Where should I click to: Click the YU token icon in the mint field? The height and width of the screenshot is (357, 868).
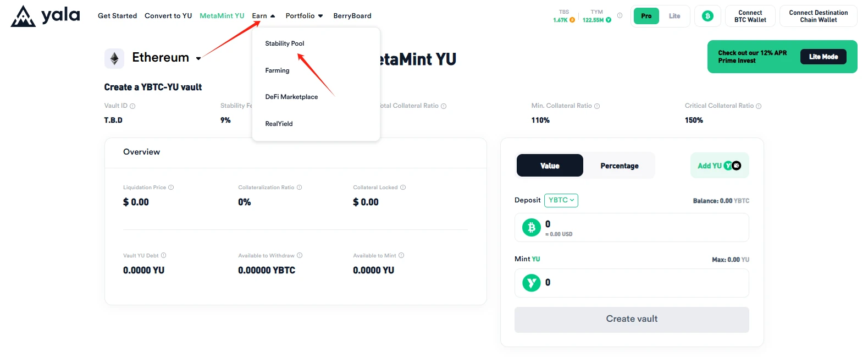[530, 283]
